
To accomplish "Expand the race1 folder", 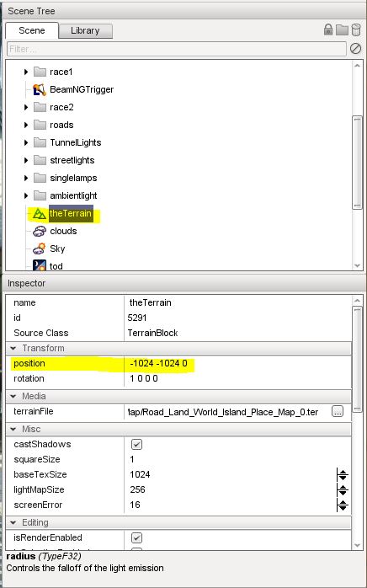I will [26, 72].
